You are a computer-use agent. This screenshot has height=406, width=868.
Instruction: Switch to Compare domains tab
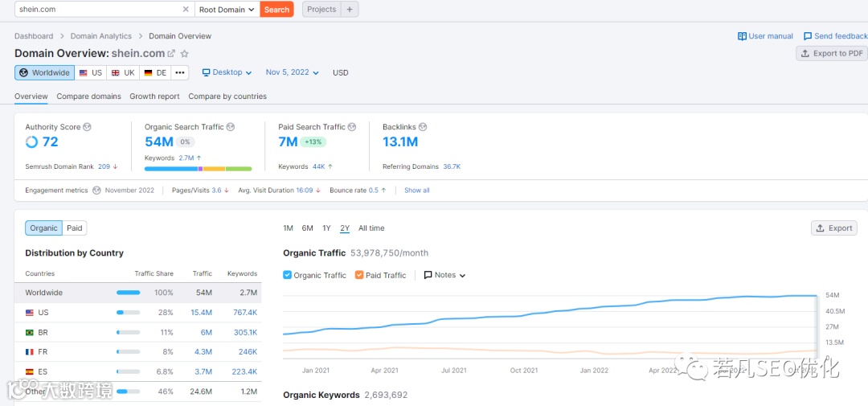[x=88, y=96]
